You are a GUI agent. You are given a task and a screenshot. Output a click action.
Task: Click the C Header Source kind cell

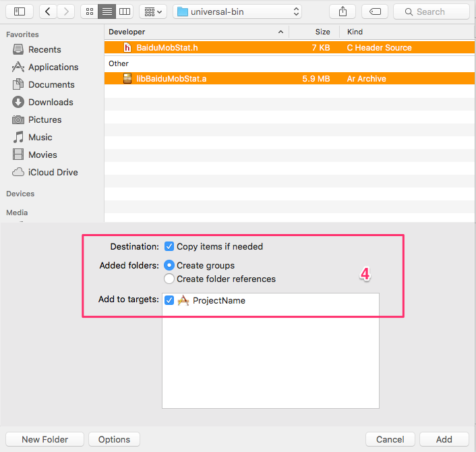(379, 48)
